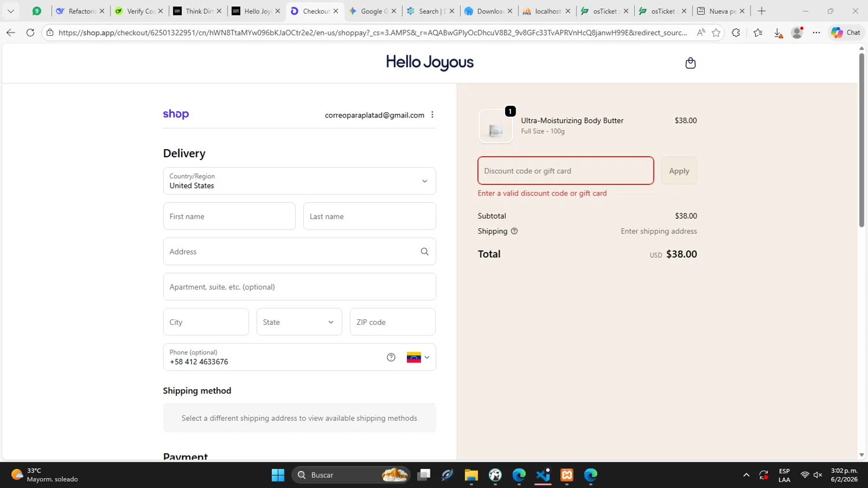The height and width of the screenshot is (488, 868).
Task: Reload the checkout page
Action: pos(30,32)
